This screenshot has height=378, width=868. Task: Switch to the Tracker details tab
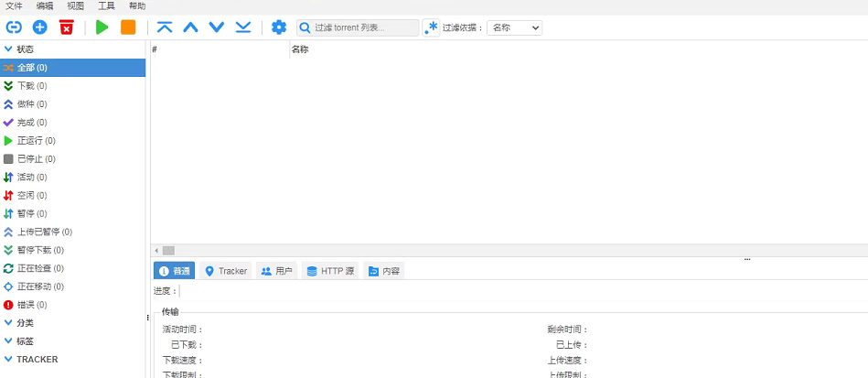pyautogui.click(x=226, y=271)
